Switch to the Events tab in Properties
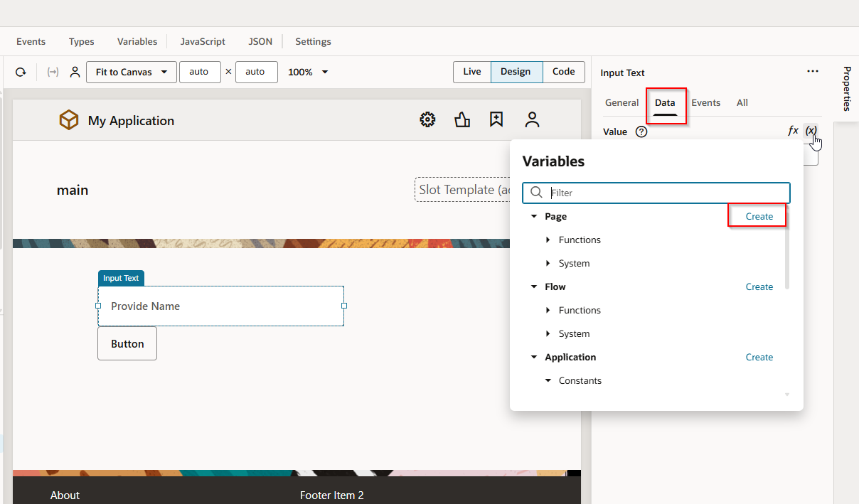Image resolution: width=859 pixels, height=504 pixels. [x=706, y=102]
